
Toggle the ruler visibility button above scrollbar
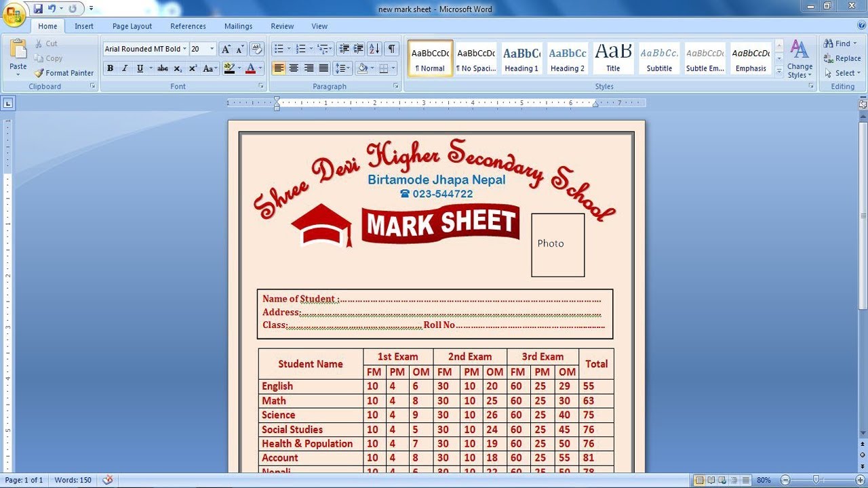click(x=863, y=104)
